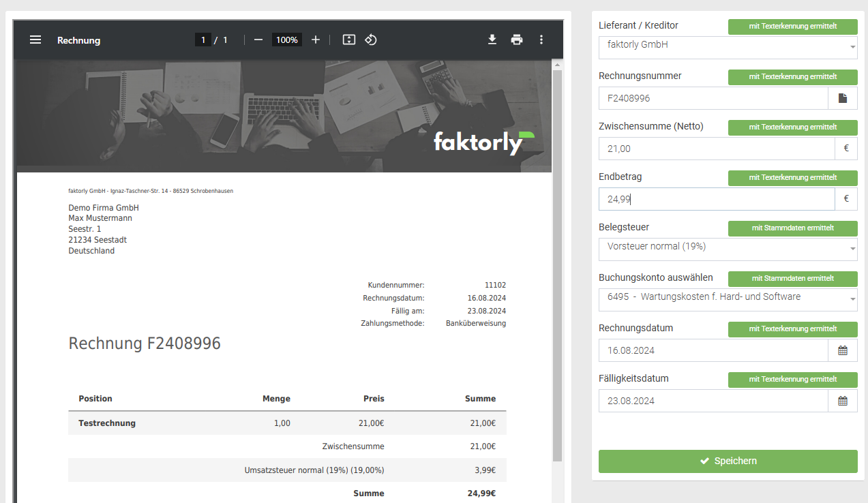This screenshot has height=503, width=868.
Task: Click '21234 Seestadt' in the address block
Action: [x=98, y=241]
